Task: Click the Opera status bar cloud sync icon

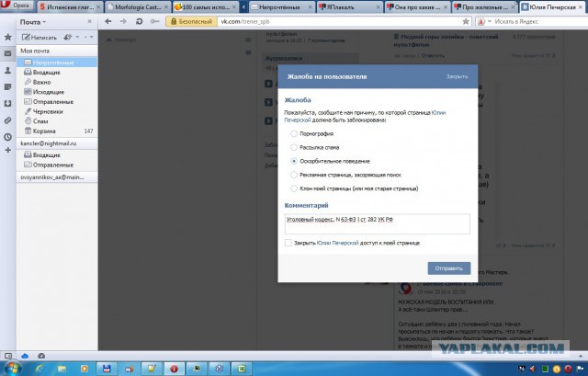Action: click(x=25, y=356)
